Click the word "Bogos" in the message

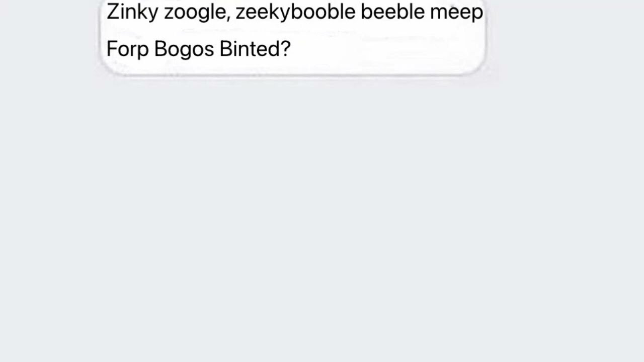(184, 50)
